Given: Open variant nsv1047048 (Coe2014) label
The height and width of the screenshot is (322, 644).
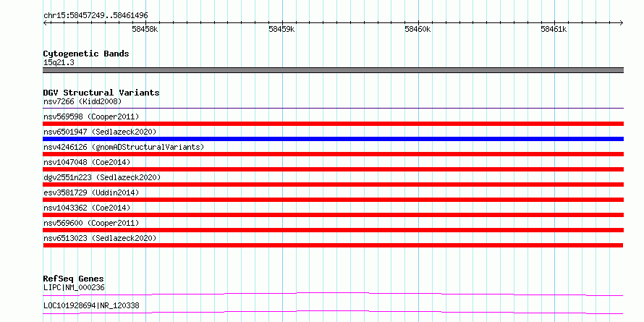Looking at the screenshot, I should 87,162.
